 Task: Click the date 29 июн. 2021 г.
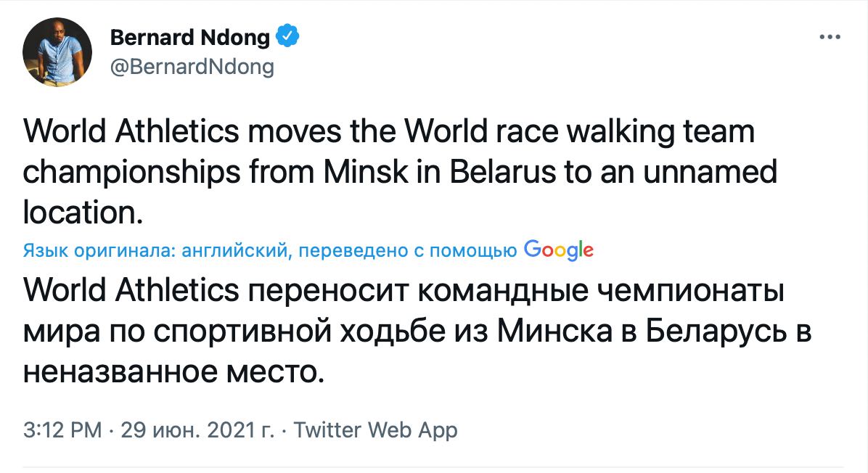pos(197,429)
